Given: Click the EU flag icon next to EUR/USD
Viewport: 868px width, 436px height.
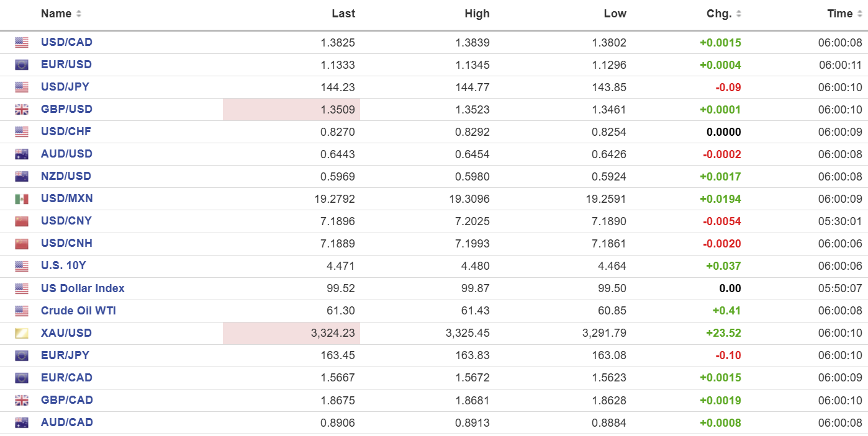Looking at the screenshot, I should point(22,65).
